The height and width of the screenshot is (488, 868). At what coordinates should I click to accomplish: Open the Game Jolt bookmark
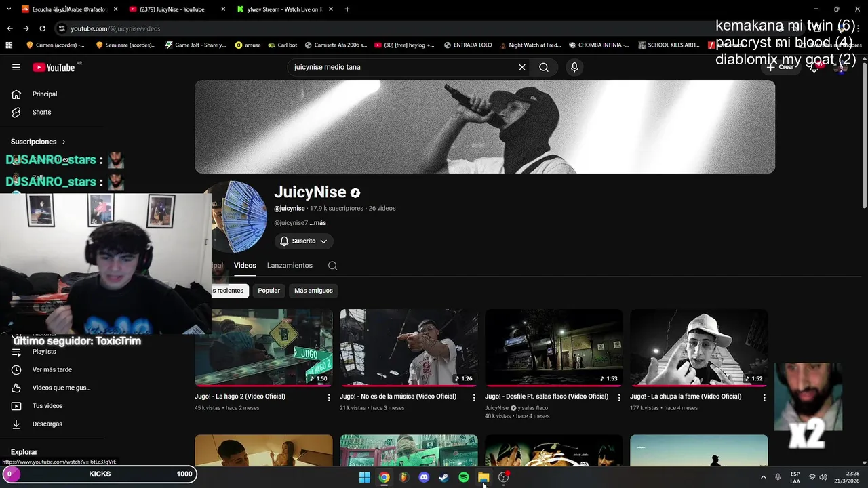(x=196, y=45)
